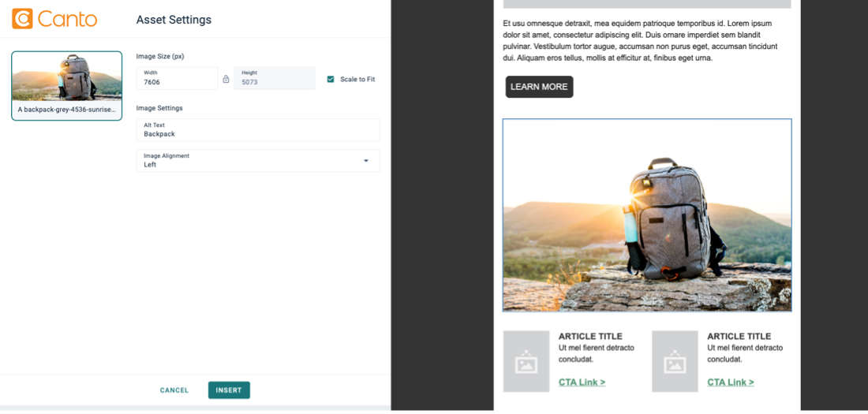
Task: Click the Cancel button
Action: (x=174, y=390)
